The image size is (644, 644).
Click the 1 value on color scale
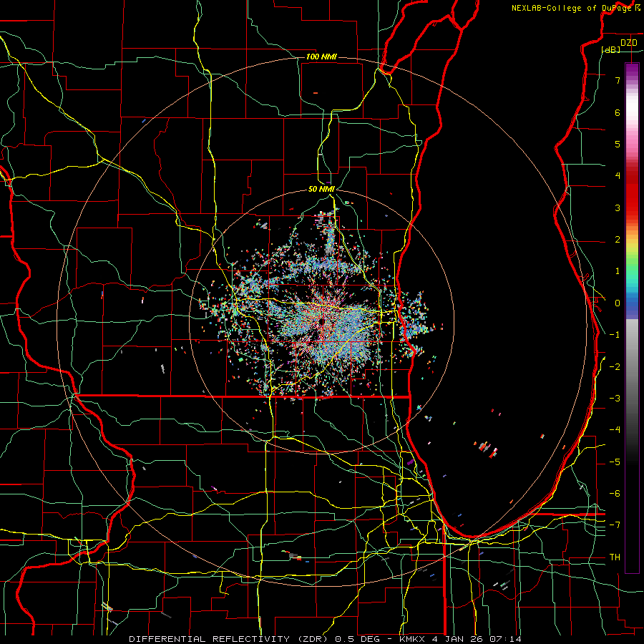click(x=618, y=271)
